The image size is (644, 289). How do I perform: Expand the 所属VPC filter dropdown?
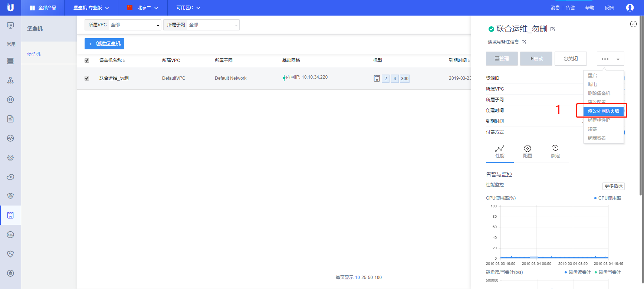coord(123,25)
